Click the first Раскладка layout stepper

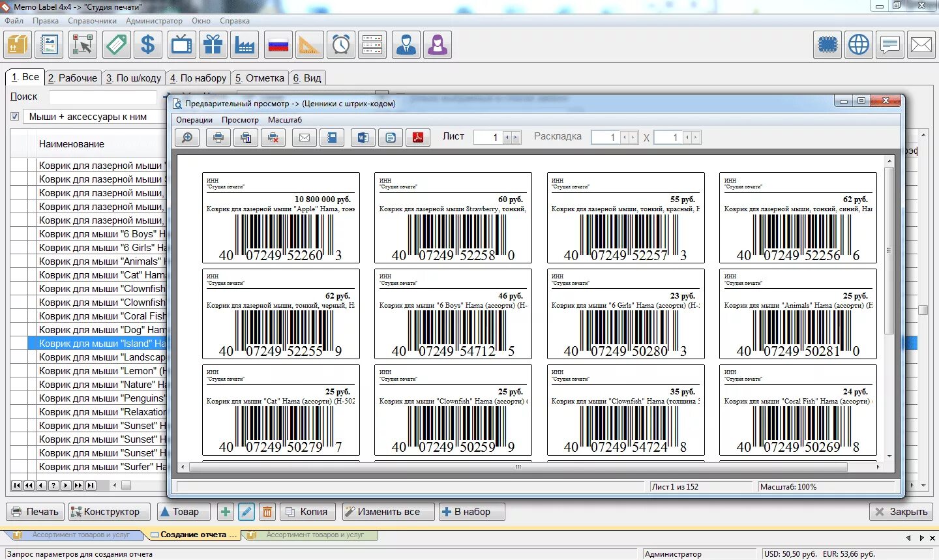(629, 138)
